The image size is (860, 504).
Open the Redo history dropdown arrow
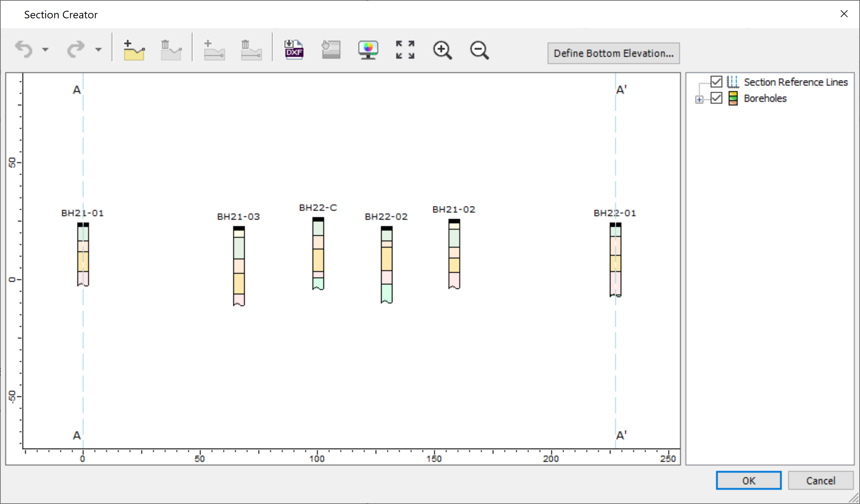tap(98, 50)
